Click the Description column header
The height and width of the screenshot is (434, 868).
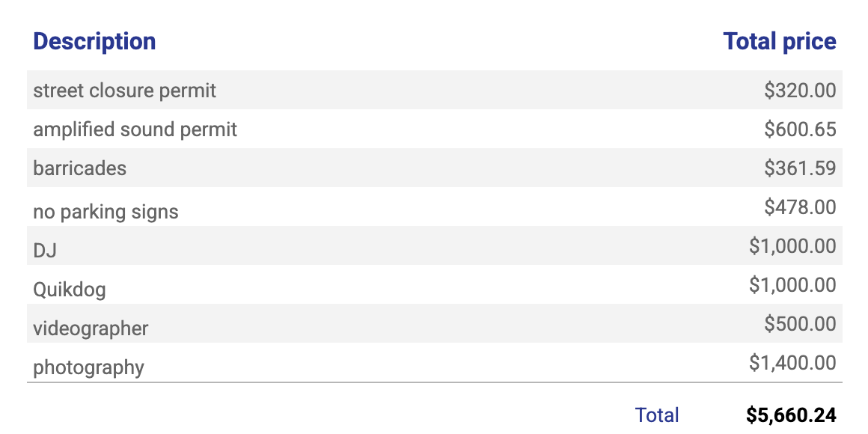click(x=94, y=41)
